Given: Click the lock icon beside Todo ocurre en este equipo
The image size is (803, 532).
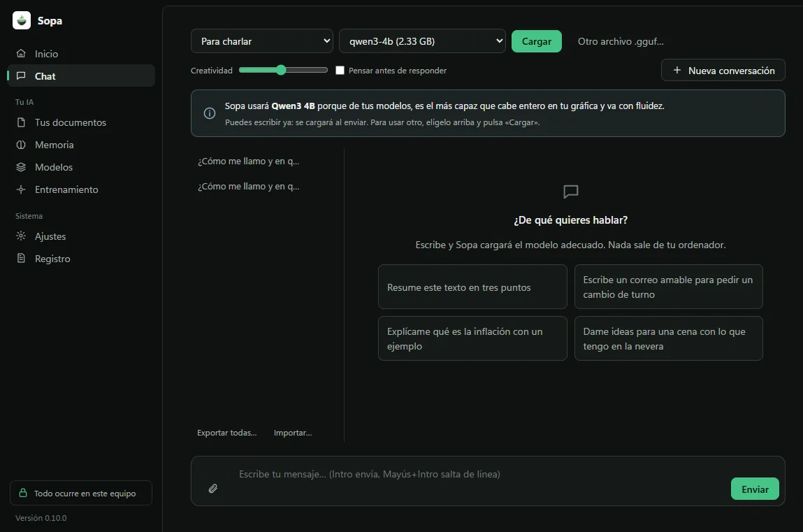Looking at the screenshot, I should click(23, 493).
